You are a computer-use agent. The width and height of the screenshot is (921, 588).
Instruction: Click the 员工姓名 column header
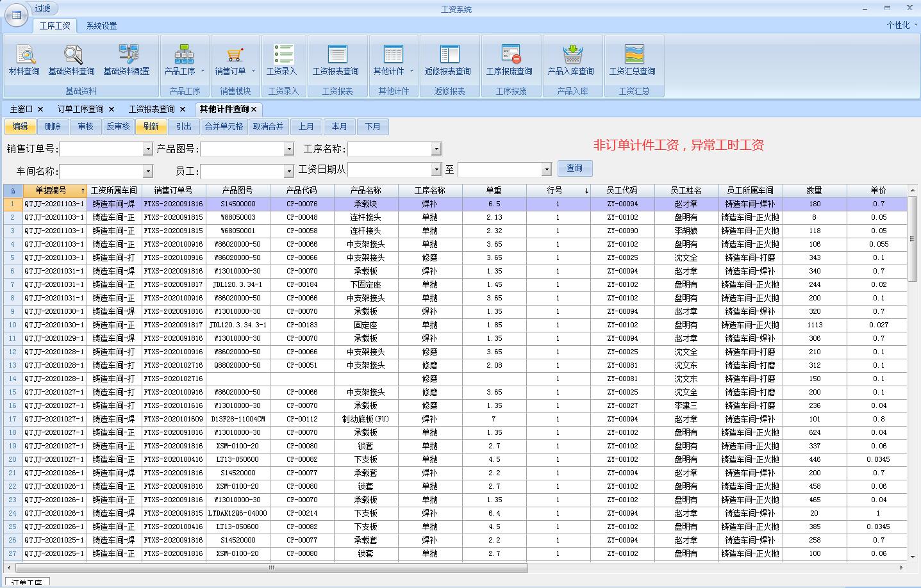pyautogui.click(x=686, y=191)
